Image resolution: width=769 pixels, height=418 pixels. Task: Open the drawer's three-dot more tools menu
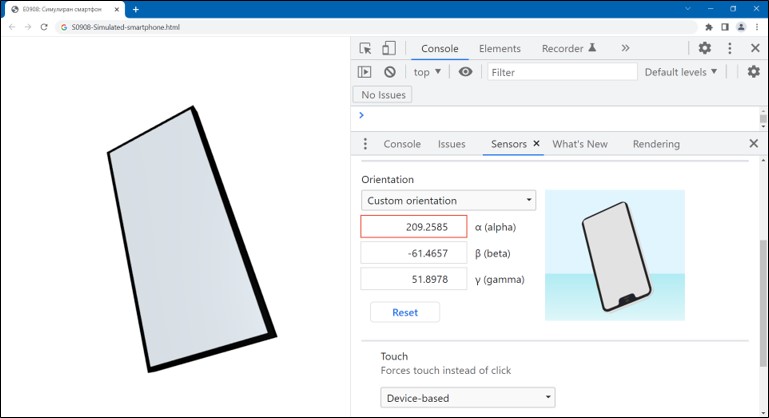coord(365,144)
